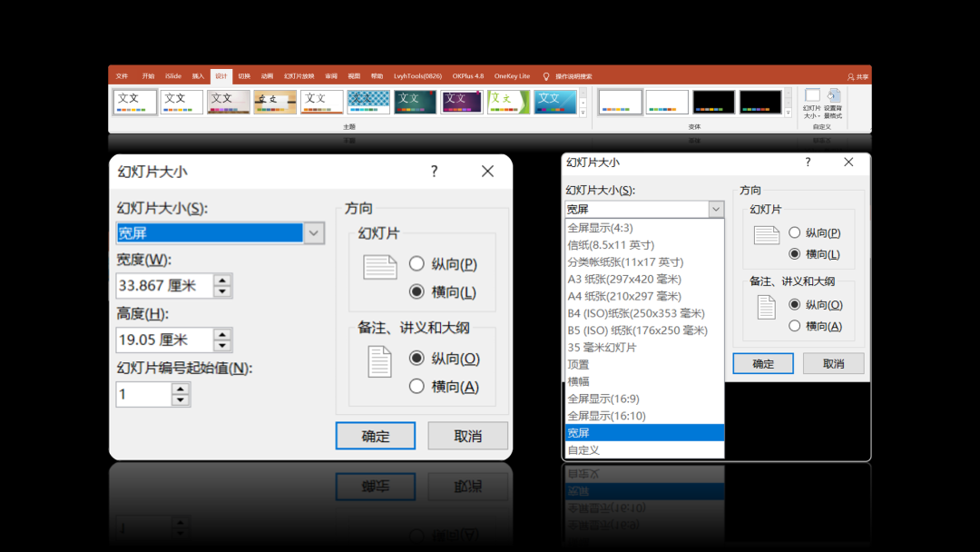Select 纵向(P) slide orientation in left dialog
This screenshot has height=552, width=980.
pyautogui.click(x=416, y=264)
